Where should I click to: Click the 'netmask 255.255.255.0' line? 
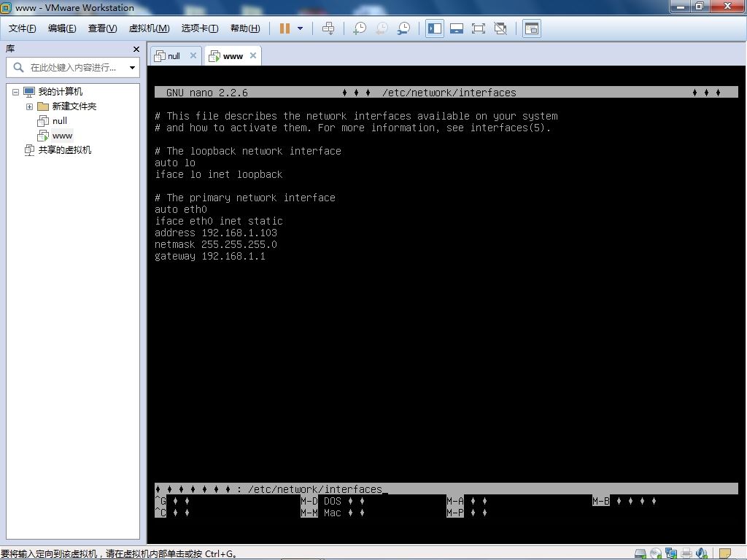coord(216,245)
